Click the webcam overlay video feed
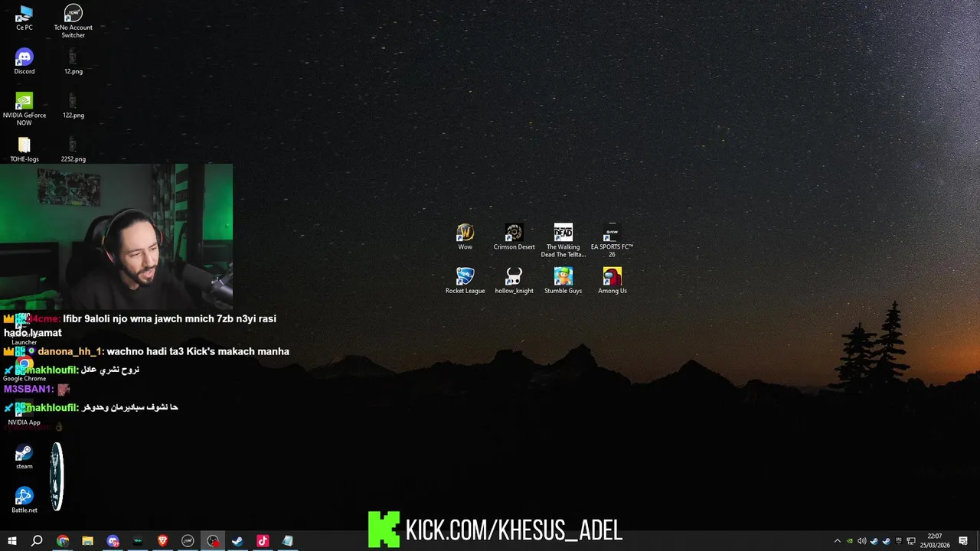This screenshot has width=980, height=551. click(116, 236)
